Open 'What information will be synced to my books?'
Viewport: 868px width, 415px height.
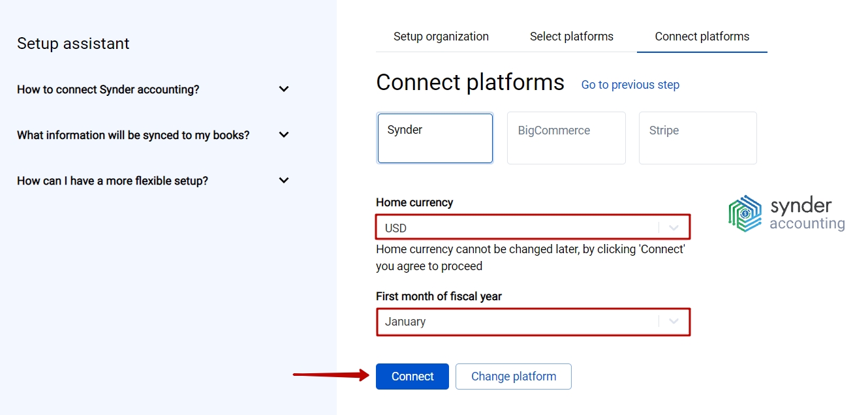tap(133, 135)
